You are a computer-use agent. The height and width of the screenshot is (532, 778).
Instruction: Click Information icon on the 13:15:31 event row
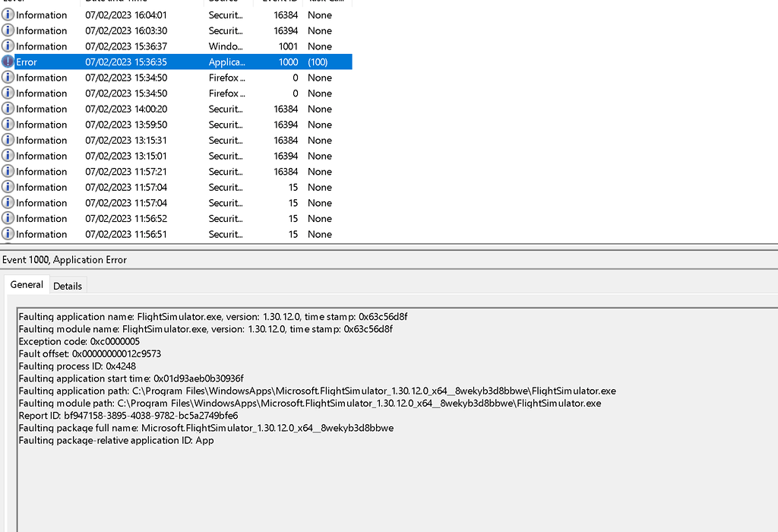coord(8,140)
